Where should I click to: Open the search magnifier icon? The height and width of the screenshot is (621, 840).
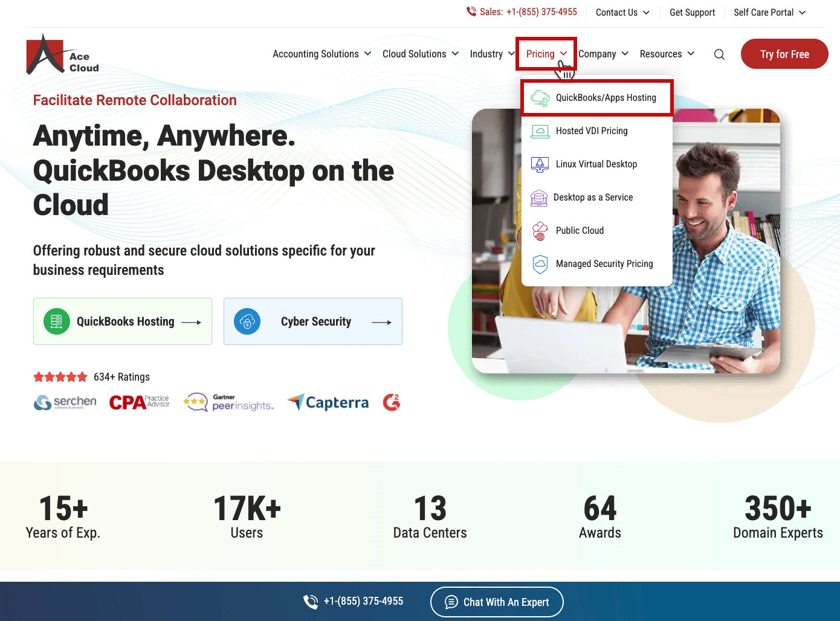[x=719, y=54]
